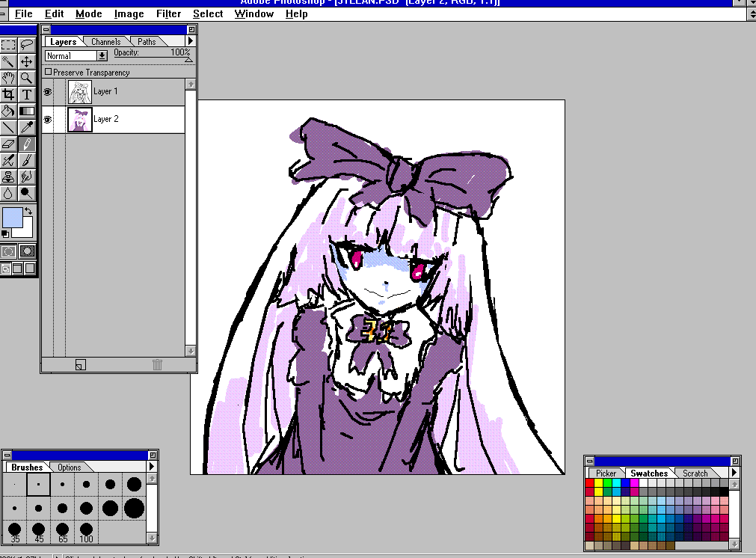Select the Hand tool
Screen dimensions: 756x558
tap(8, 78)
